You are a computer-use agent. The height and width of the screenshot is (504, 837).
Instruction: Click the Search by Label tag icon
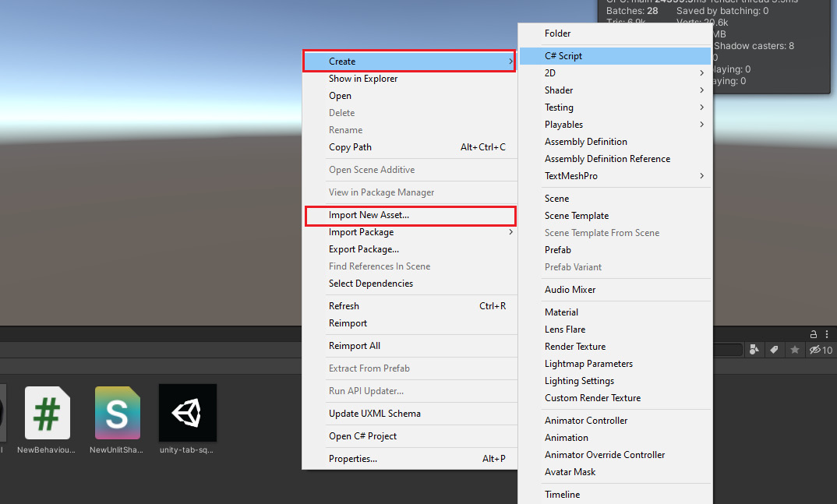click(774, 350)
